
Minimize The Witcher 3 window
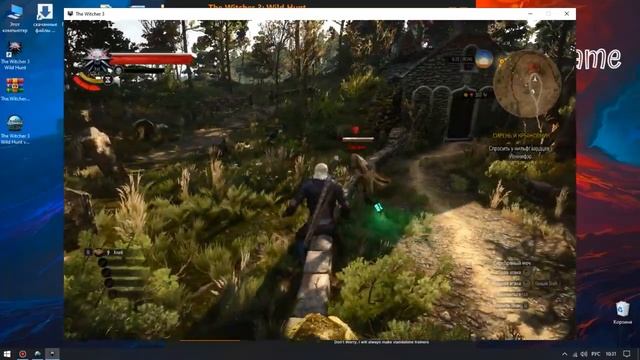coord(530,13)
